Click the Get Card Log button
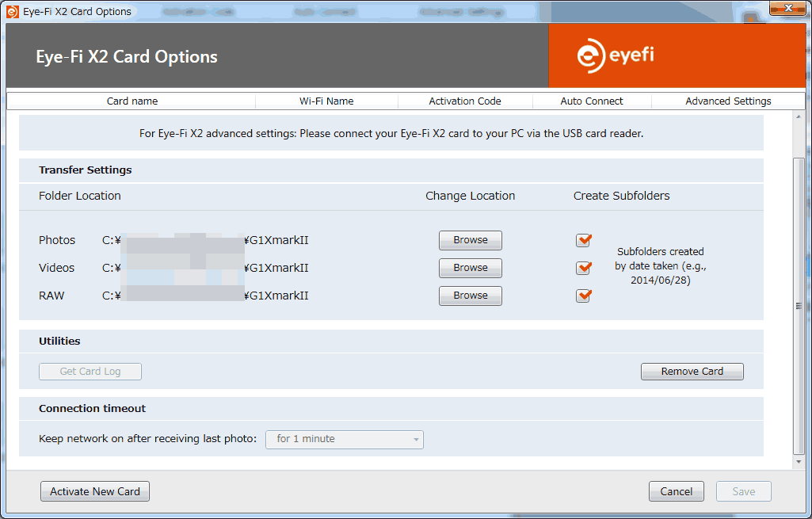The height and width of the screenshot is (519, 812). [90, 372]
